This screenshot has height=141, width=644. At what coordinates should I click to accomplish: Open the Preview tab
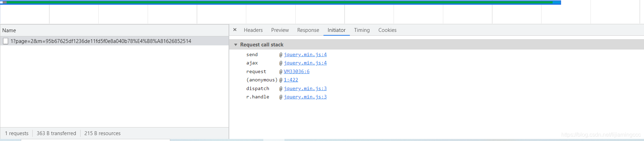pos(280,30)
